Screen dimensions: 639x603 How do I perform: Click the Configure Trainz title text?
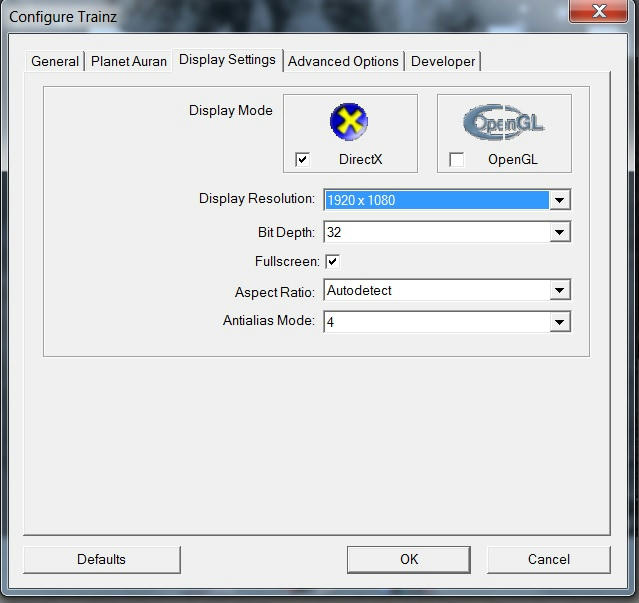(63, 17)
